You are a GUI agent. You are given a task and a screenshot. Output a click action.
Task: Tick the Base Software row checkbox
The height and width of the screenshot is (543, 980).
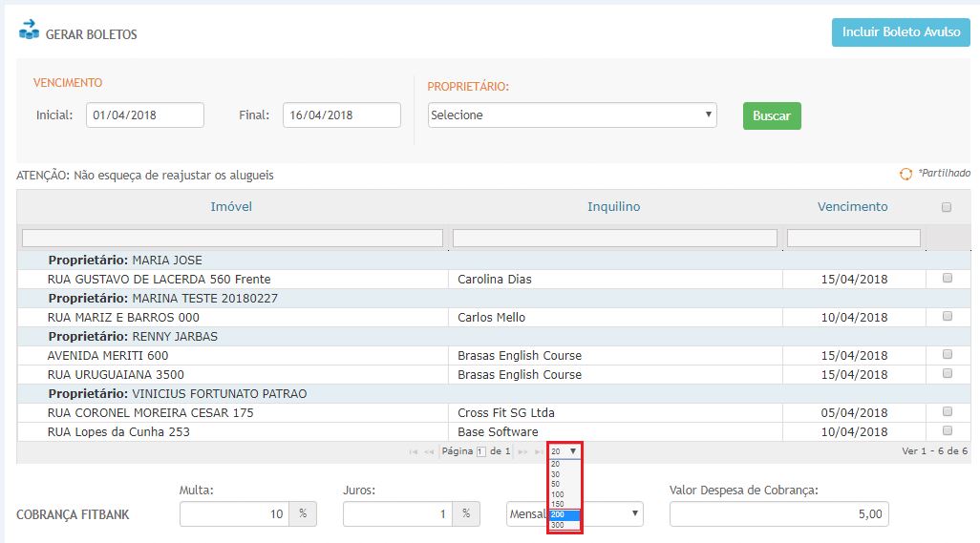(x=947, y=431)
